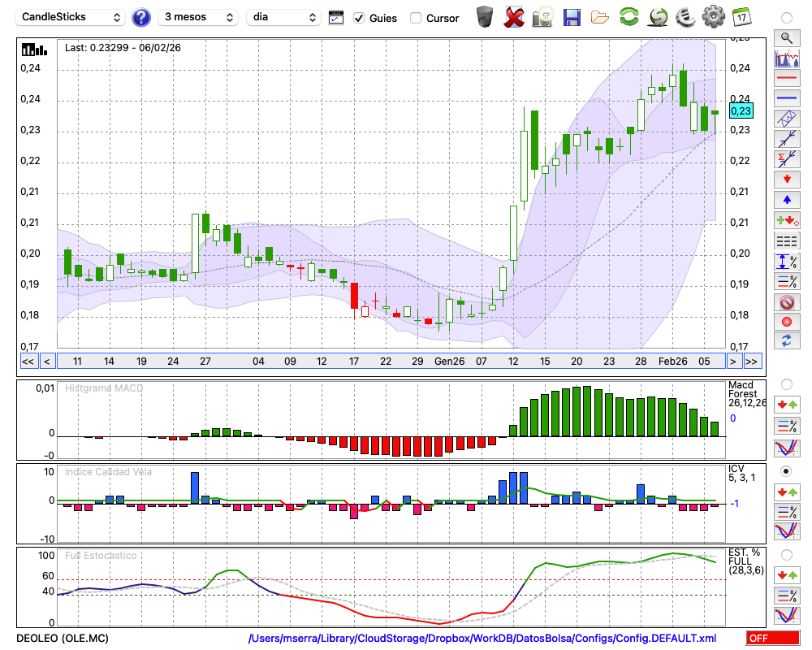Click the blue question mark help button
This screenshot has width=812, height=650.
click(141, 17)
